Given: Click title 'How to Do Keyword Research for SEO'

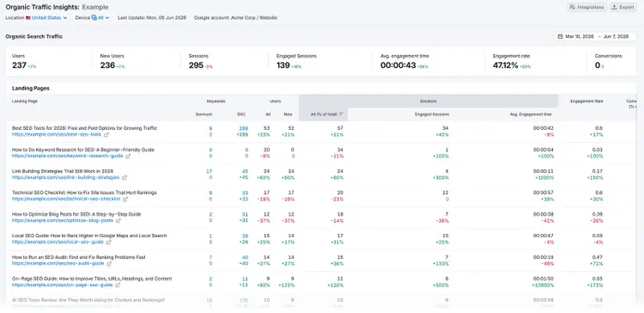Looking at the screenshot, I should pyautogui.click(x=83, y=150).
